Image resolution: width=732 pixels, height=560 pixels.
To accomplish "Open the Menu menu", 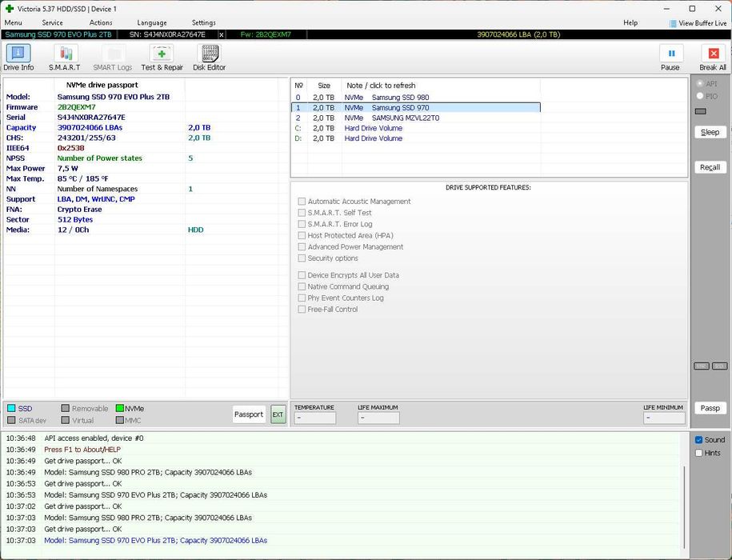I will (x=14, y=22).
